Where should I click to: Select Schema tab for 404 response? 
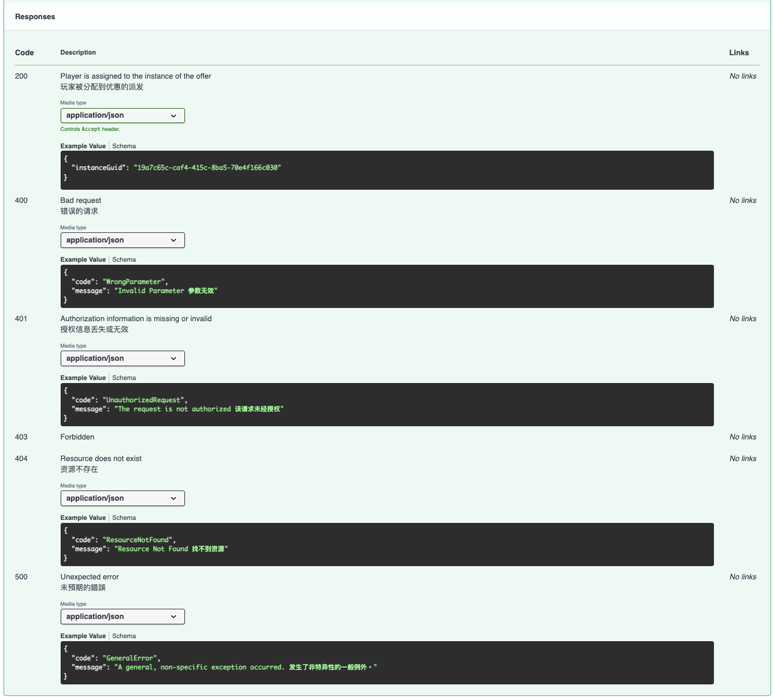[124, 517]
